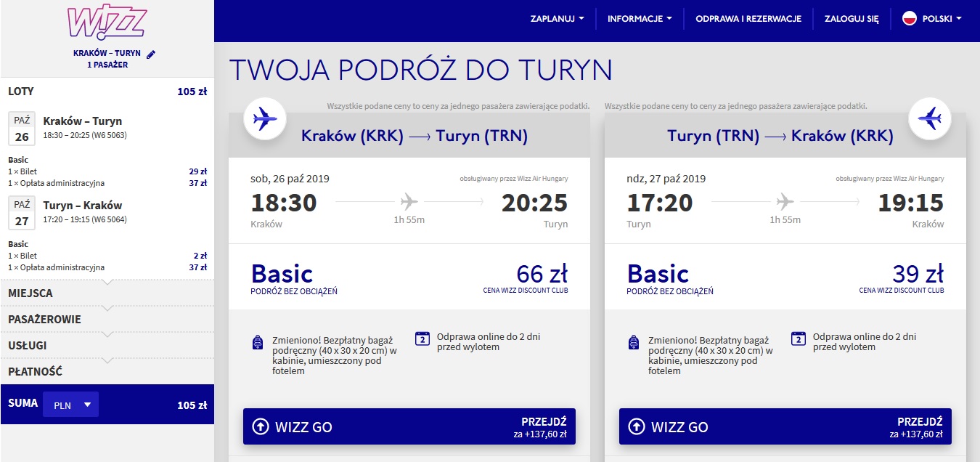Open the Informacje menu dropdown
980x462 pixels.
(640, 19)
